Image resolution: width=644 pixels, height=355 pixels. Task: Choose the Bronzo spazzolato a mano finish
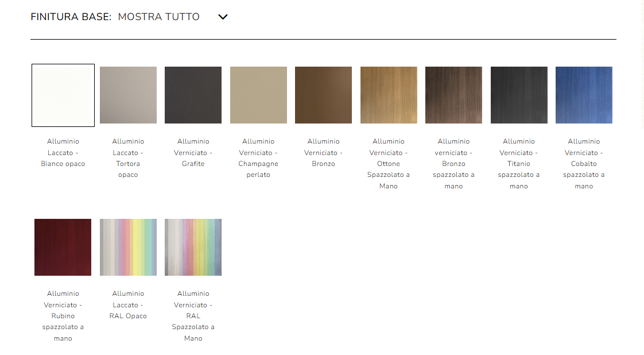click(x=453, y=95)
